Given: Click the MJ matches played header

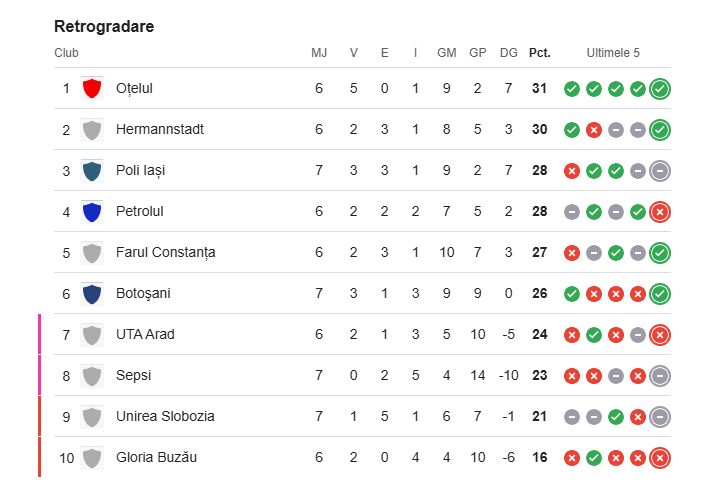Looking at the screenshot, I should 319,53.
